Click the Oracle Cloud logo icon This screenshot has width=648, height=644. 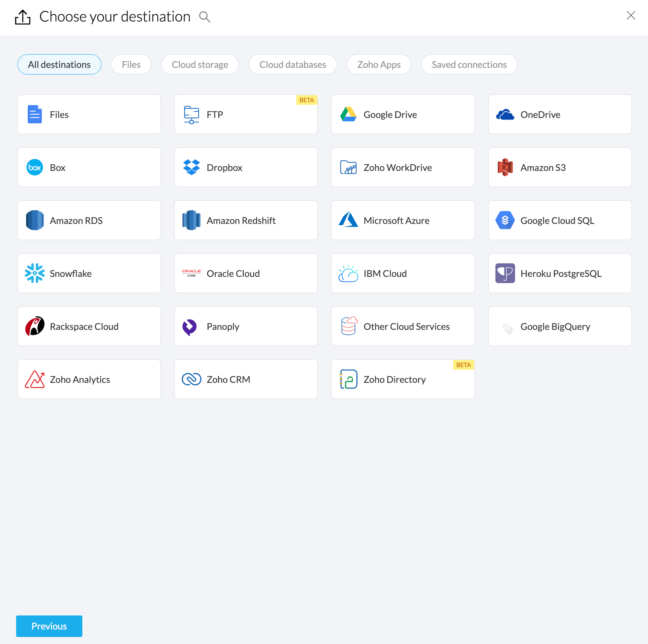pos(192,273)
